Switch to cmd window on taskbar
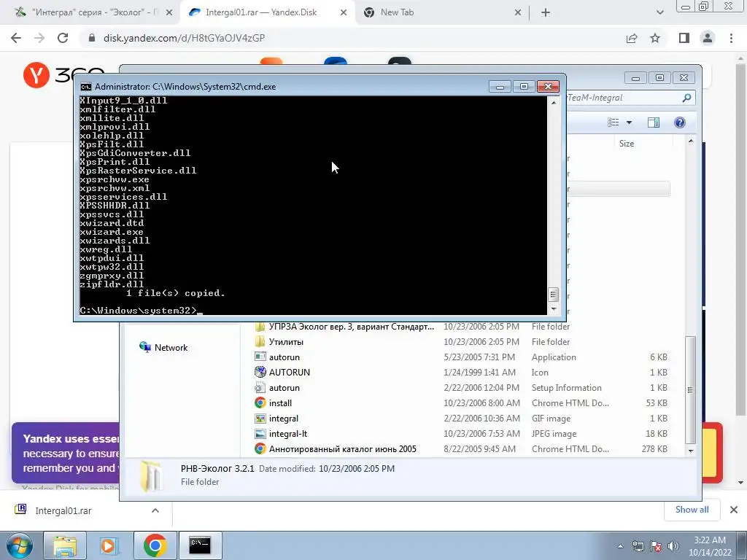Viewport: 747px width, 560px height. (200, 545)
